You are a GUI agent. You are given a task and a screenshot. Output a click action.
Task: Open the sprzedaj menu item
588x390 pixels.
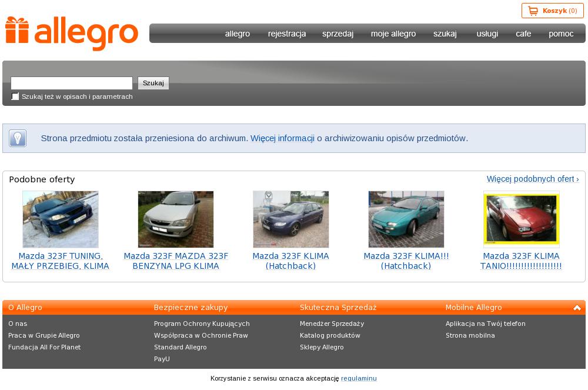point(338,34)
